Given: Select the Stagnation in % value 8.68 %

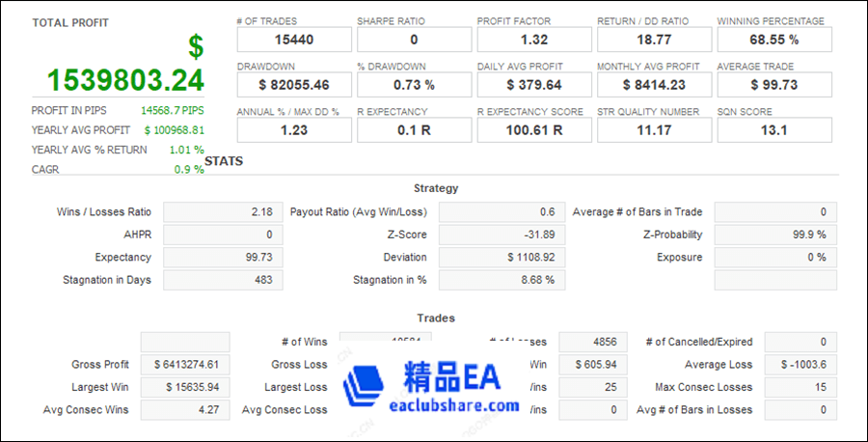Looking at the screenshot, I should (502, 280).
